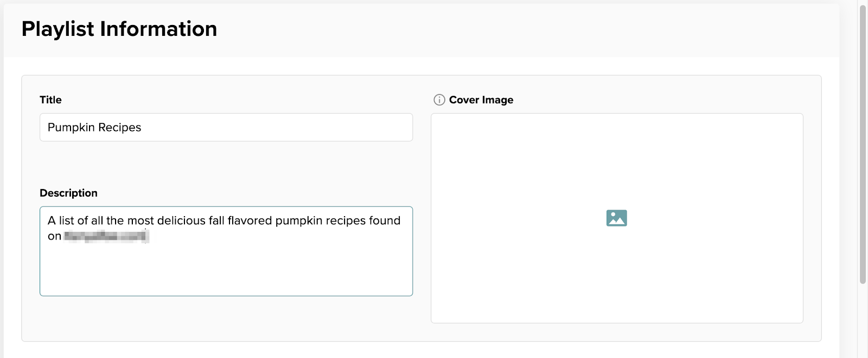Click the blurred text in the Description
This screenshot has width=868, height=358.
coord(106,236)
